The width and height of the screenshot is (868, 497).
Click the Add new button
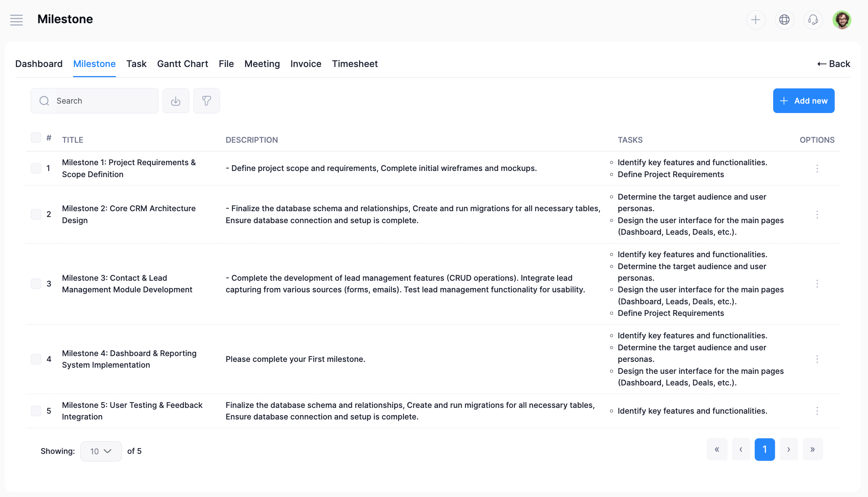[x=803, y=101]
